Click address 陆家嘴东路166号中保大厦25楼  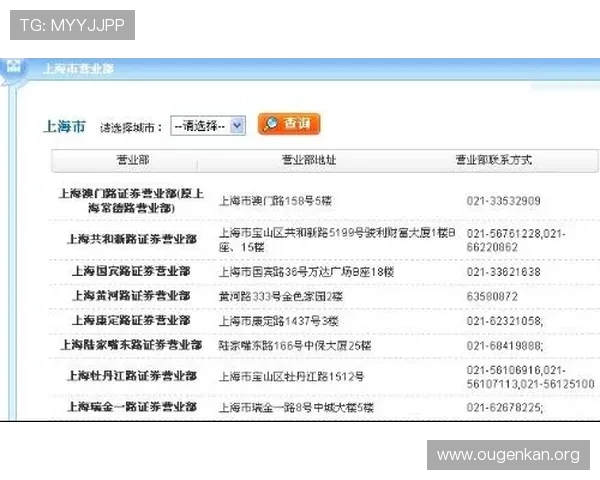pyautogui.click(x=295, y=346)
